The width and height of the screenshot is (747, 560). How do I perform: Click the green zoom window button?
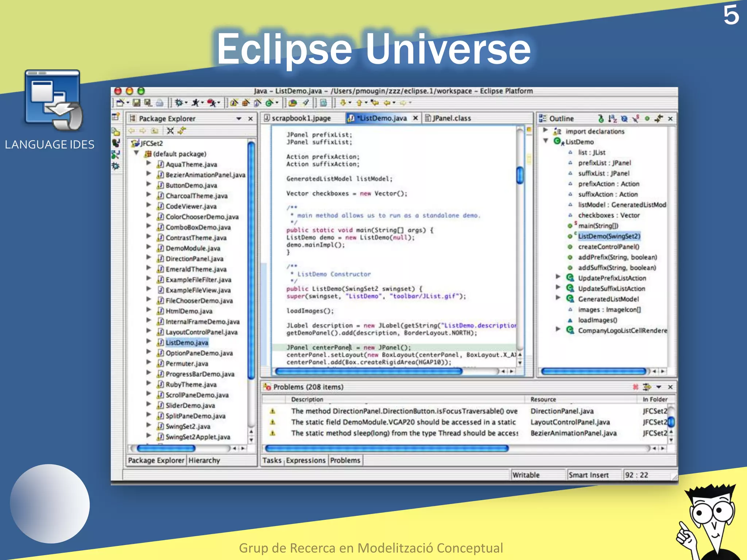141,91
